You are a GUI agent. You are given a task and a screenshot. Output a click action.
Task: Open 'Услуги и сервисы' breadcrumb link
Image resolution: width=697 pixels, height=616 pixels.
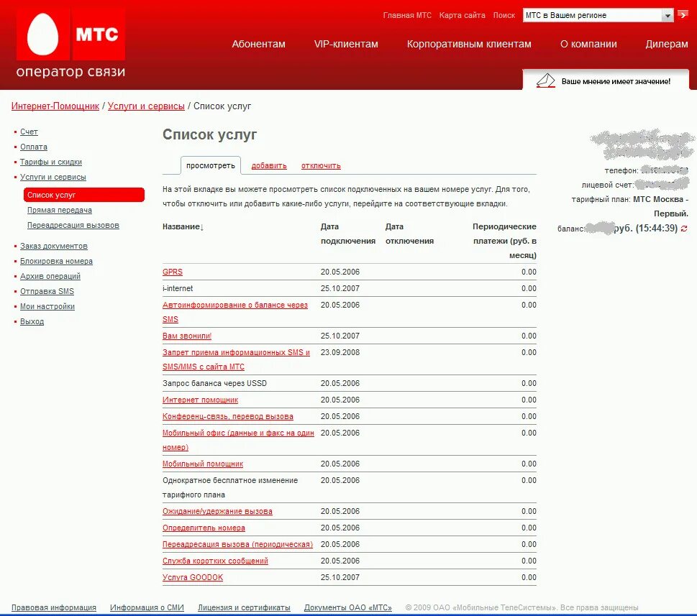click(146, 106)
